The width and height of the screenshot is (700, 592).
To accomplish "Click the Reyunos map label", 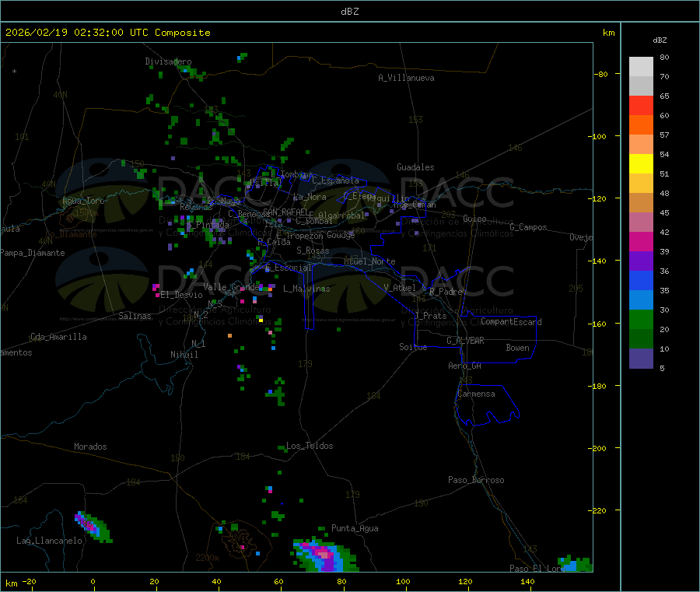I will 196,207.
